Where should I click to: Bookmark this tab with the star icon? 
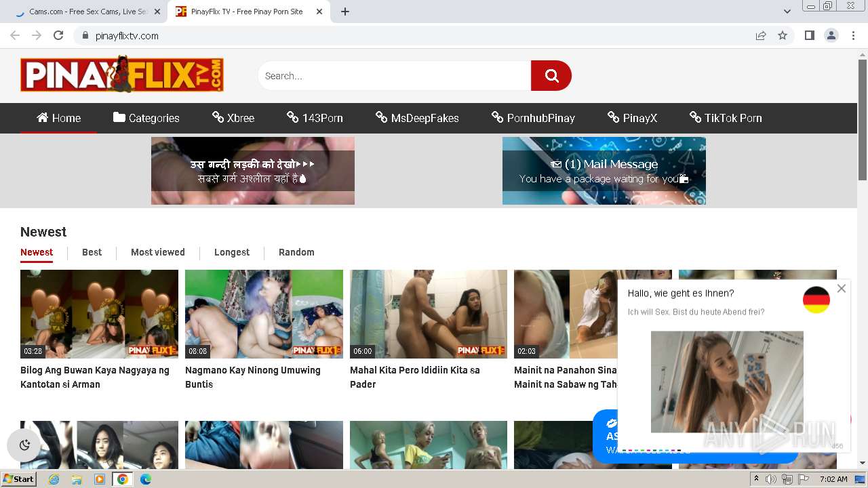click(783, 35)
